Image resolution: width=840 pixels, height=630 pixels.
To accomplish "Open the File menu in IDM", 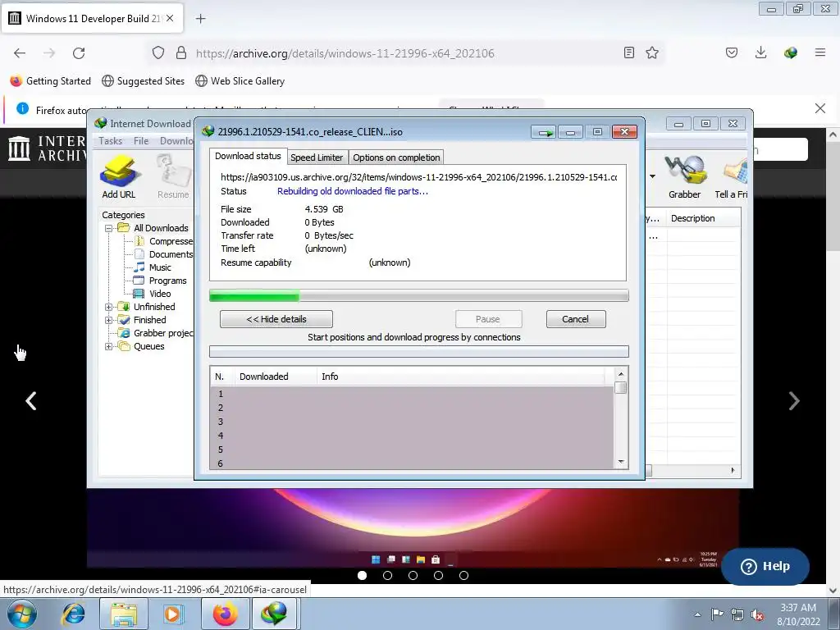I will [x=141, y=141].
